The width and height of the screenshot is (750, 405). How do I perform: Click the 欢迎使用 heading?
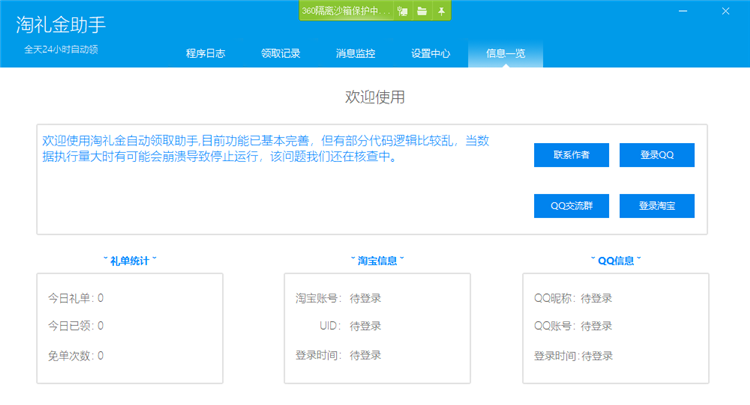pyautogui.click(x=375, y=97)
